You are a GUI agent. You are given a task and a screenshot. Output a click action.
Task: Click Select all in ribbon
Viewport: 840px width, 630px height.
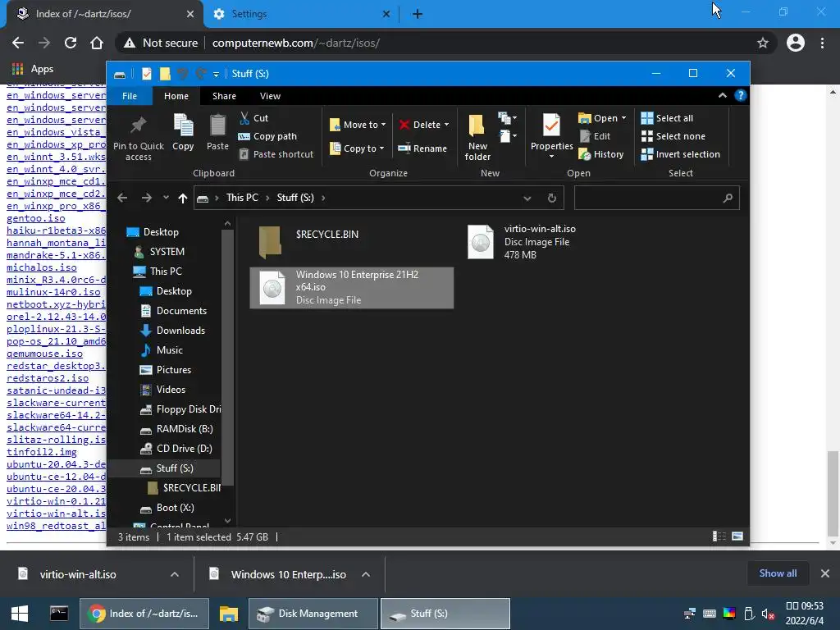pyautogui.click(x=668, y=118)
